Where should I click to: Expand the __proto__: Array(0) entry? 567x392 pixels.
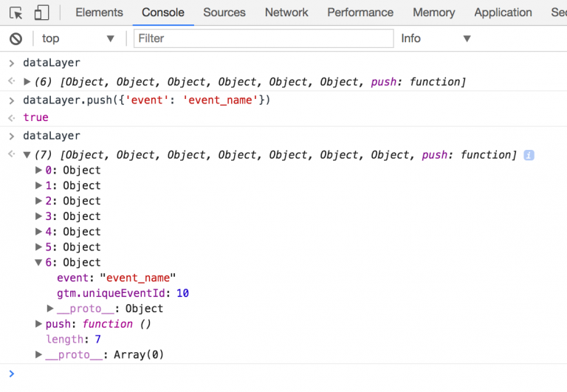39,355
